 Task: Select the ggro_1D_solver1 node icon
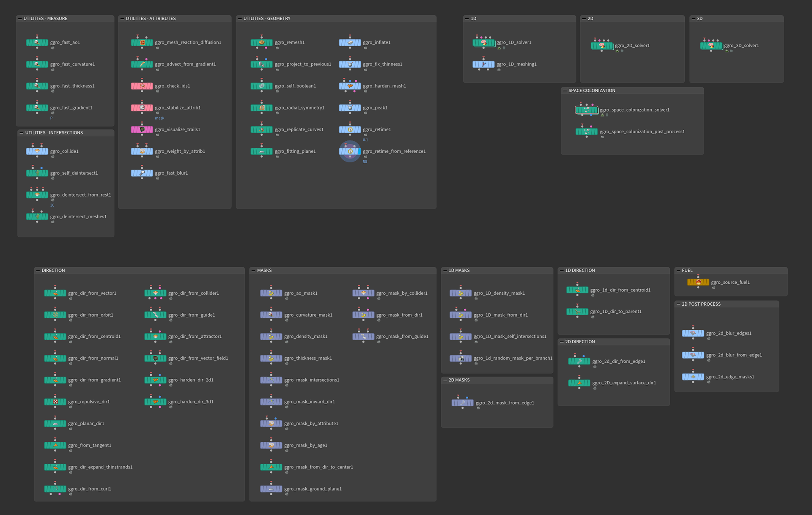(484, 43)
